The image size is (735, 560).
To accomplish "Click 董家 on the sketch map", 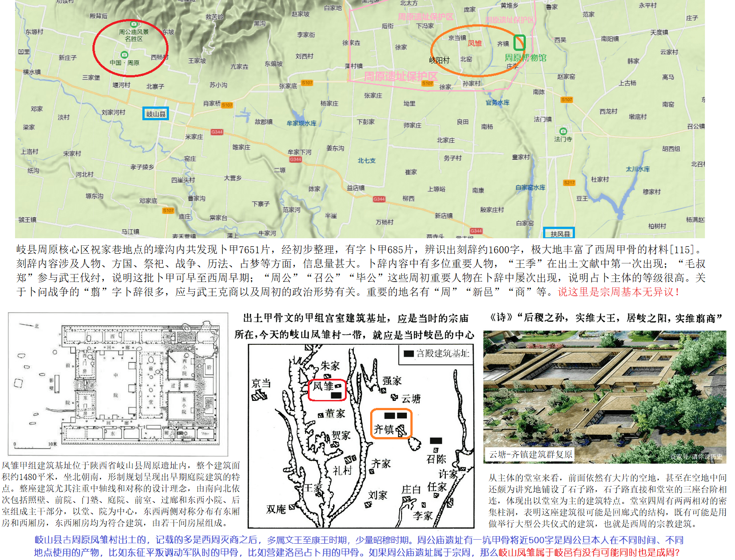I will [335, 414].
